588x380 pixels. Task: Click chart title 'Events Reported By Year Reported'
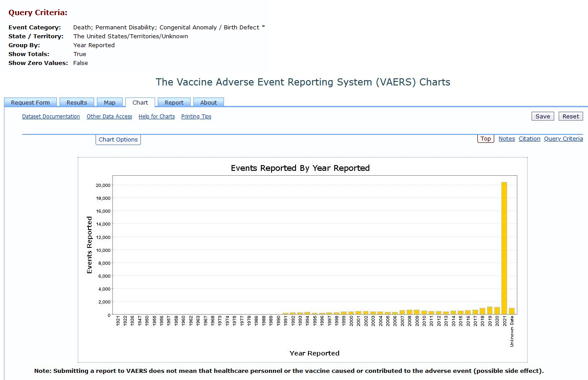[x=300, y=168]
